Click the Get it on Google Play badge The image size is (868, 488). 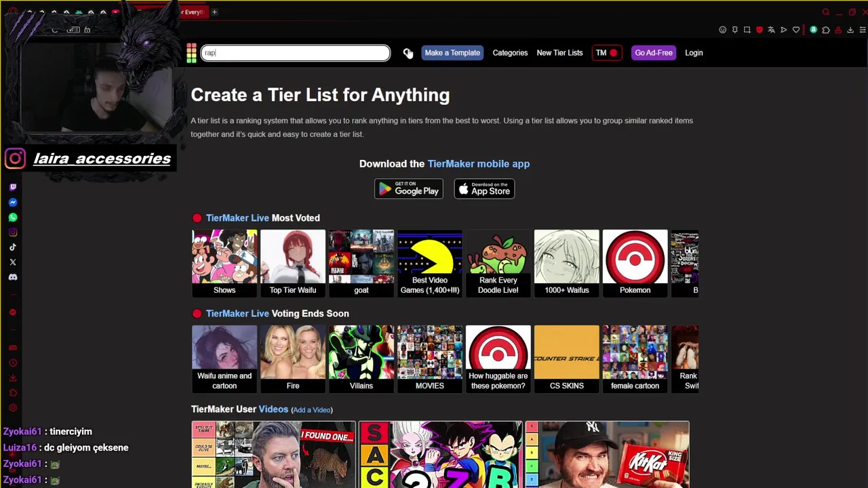tap(409, 189)
